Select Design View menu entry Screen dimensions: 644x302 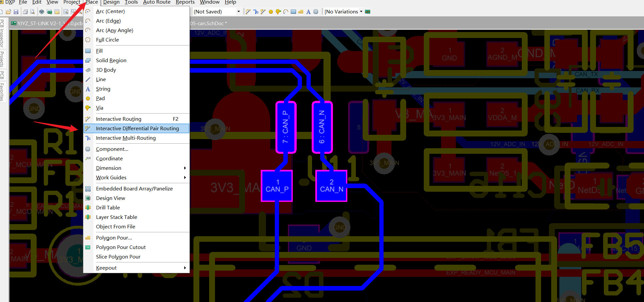point(137,198)
